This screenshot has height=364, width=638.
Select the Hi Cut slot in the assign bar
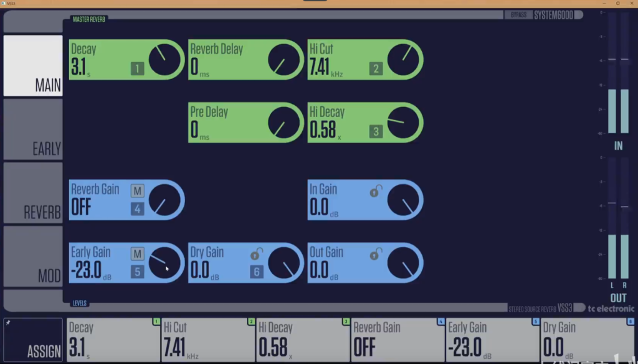(x=208, y=340)
